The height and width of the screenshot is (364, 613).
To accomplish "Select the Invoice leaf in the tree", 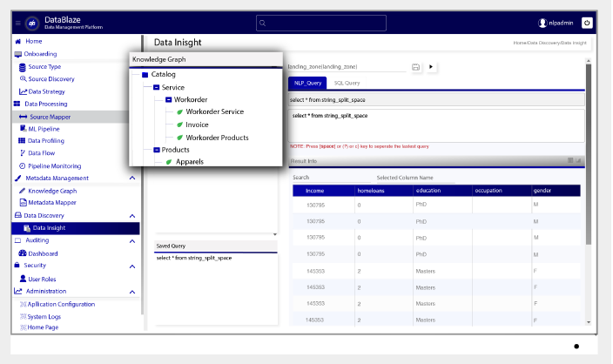I will (x=197, y=125).
